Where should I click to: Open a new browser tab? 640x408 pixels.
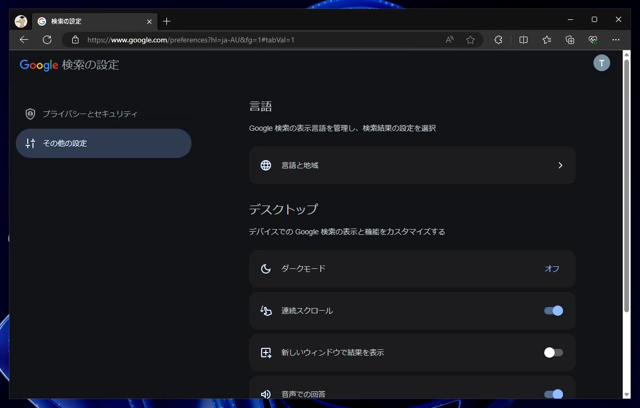(x=167, y=21)
